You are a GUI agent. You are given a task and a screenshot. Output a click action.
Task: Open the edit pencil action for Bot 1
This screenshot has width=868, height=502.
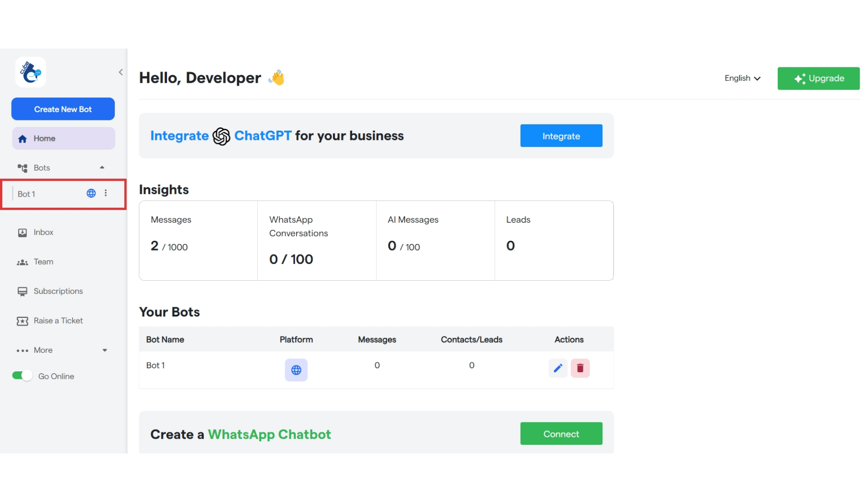(x=558, y=368)
